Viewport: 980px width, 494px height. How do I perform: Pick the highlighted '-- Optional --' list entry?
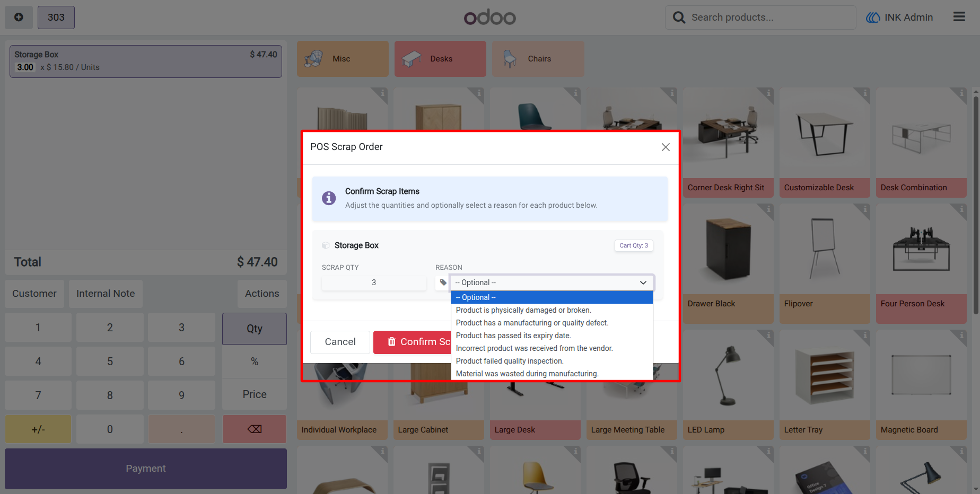pos(552,297)
